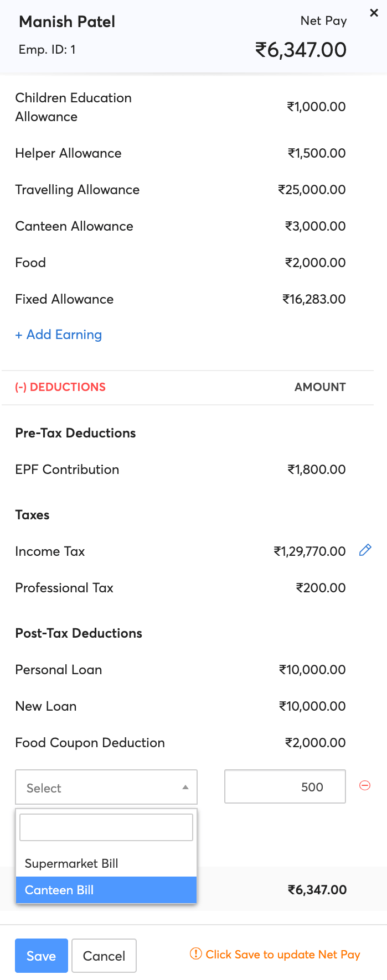The width and height of the screenshot is (387, 980).
Task: Close the Manish Patel pay breakdown panel
Action: coord(374,13)
